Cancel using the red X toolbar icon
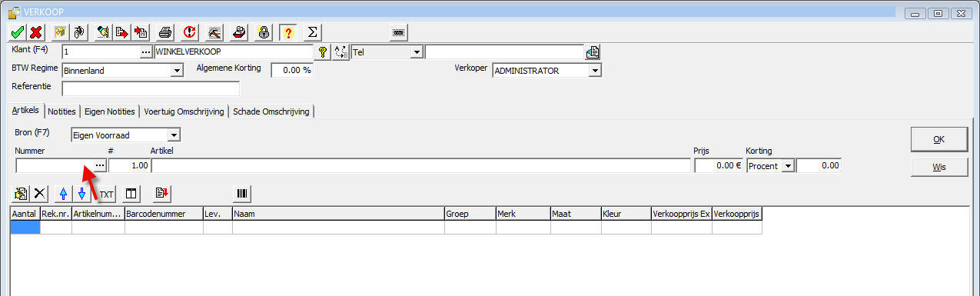980x296 pixels. [35, 32]
